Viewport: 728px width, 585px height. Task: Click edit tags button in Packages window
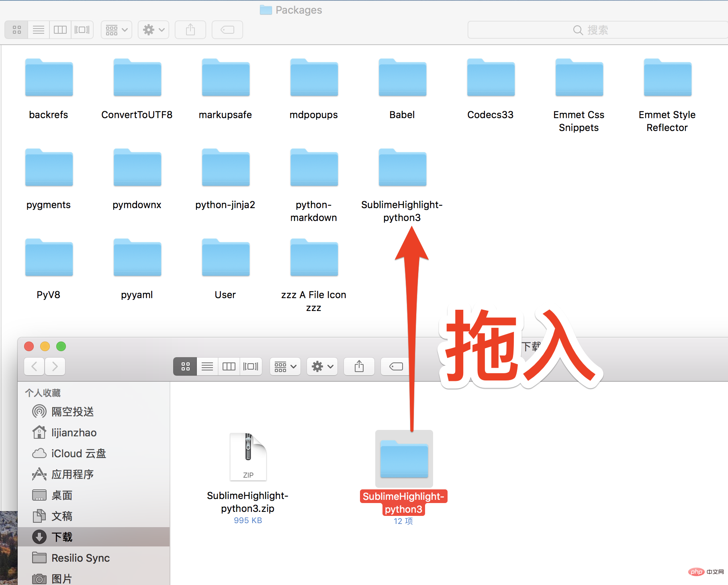click(x=227, y=30)
